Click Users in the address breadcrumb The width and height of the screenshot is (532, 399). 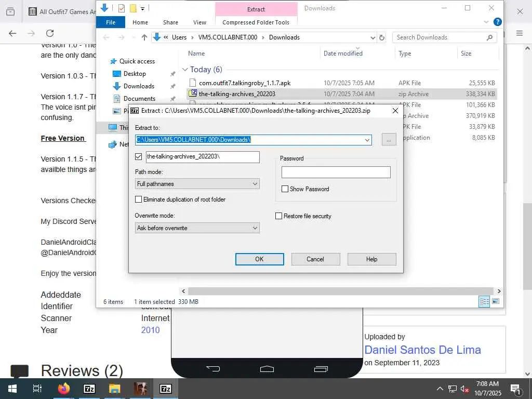[179, 37]
